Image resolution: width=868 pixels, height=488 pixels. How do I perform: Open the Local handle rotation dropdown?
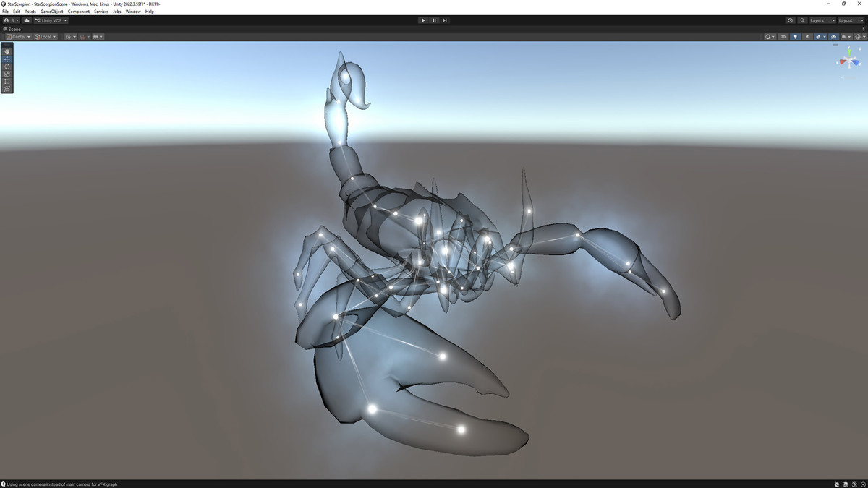coord(45,37)
